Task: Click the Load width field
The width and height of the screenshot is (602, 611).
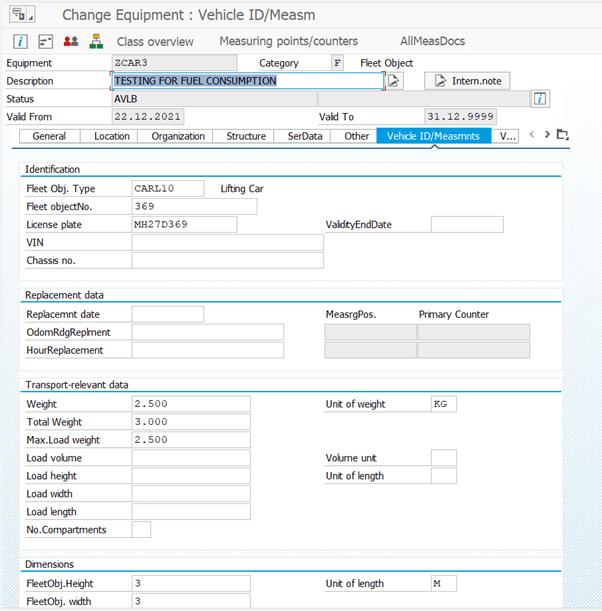Action: tap(191, 493)
